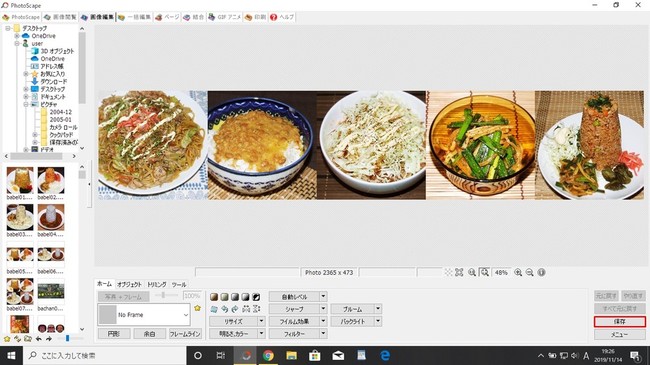Open File Explorer from the taskbar

click(291, 355)
